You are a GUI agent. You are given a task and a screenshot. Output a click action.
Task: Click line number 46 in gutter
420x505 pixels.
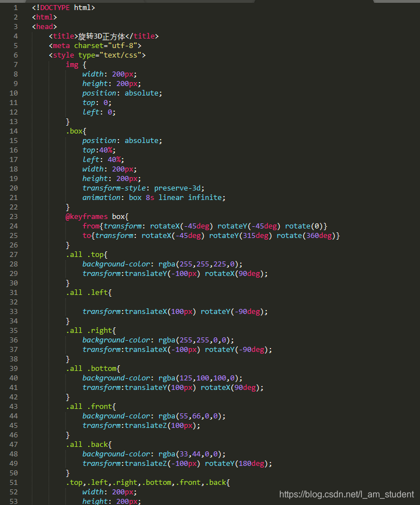pyautogui.click(x=13, y=435)
